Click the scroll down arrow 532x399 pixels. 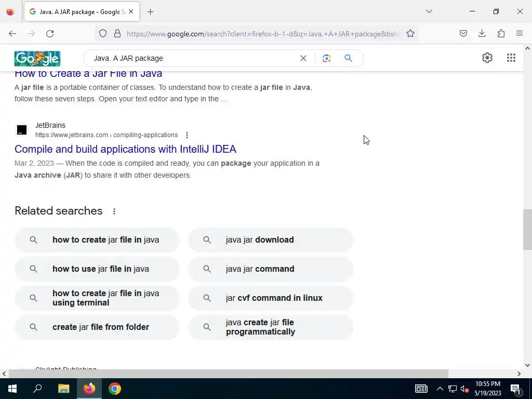[x=527, y=365]
